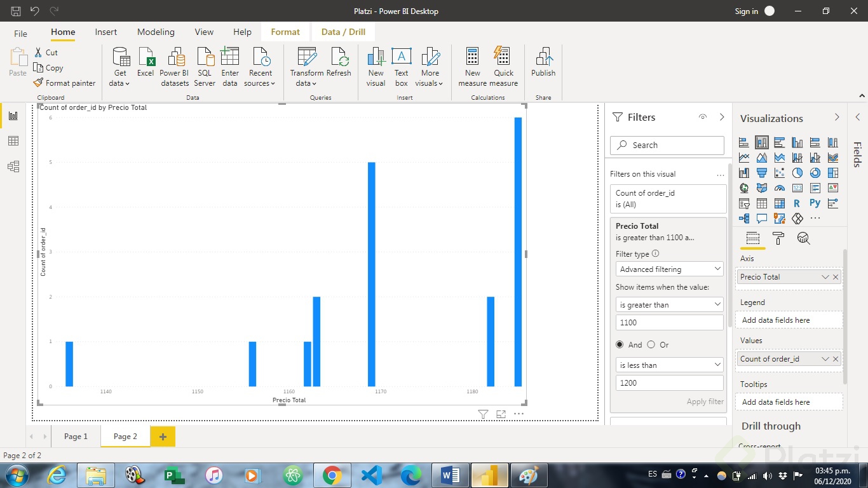Open the Data / Drill tab
This screenshot has height=488, width=868.
(x=343, y=32)
